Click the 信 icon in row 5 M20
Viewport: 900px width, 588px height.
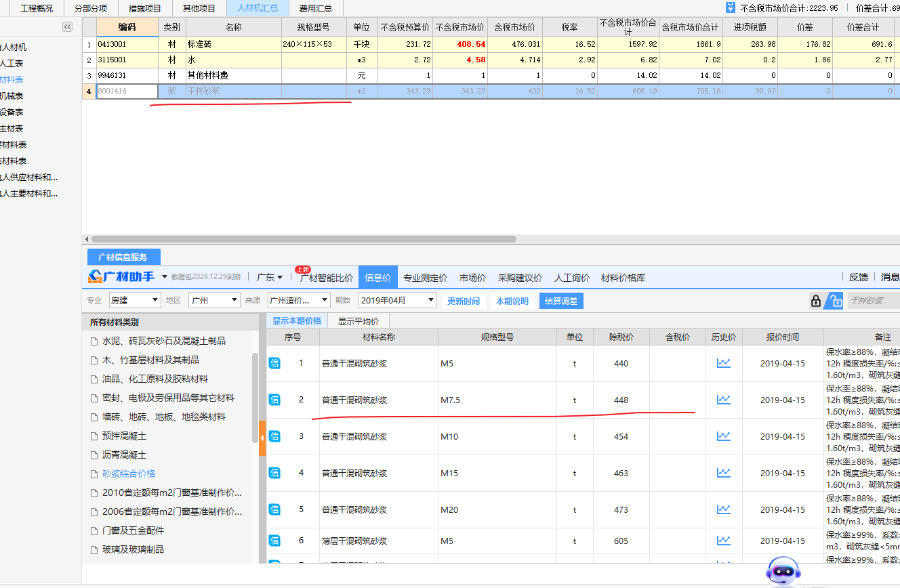click(x=274, y=509)
